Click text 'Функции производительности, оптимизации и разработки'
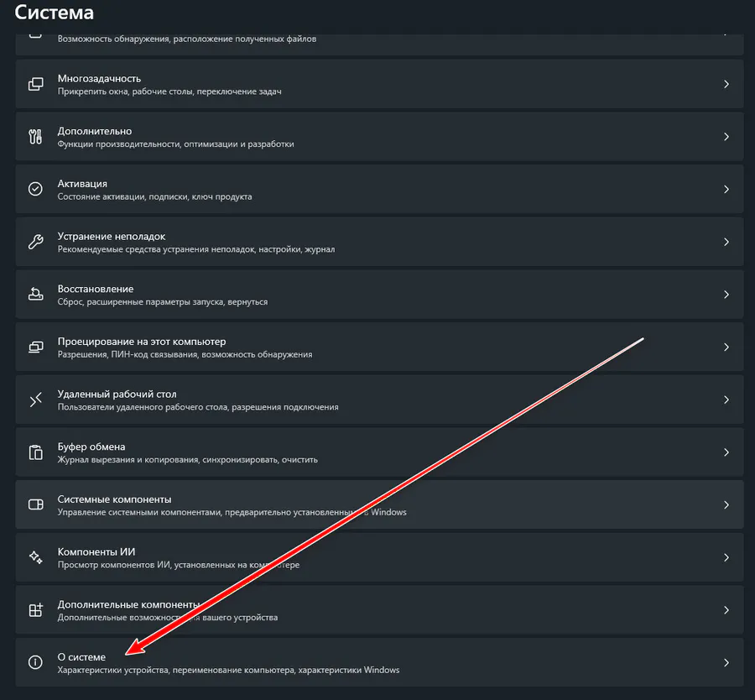Screen dimensions: 755x700 pyautogui.click(x=176, y=144)
